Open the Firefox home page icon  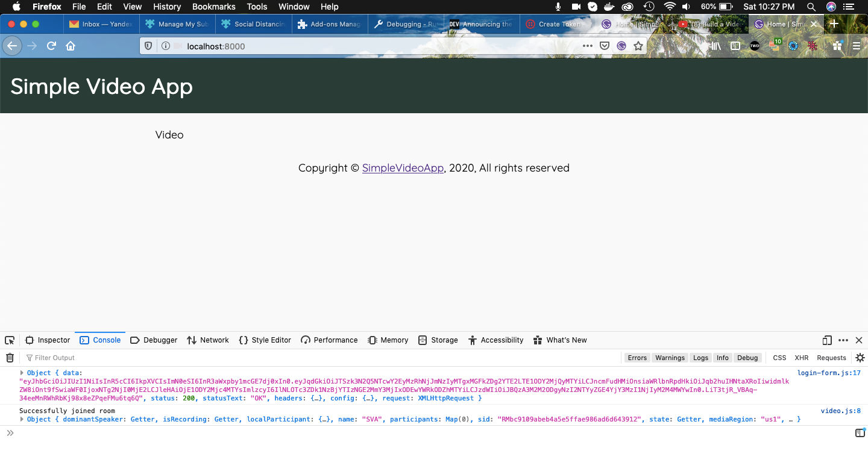[71, 46]
